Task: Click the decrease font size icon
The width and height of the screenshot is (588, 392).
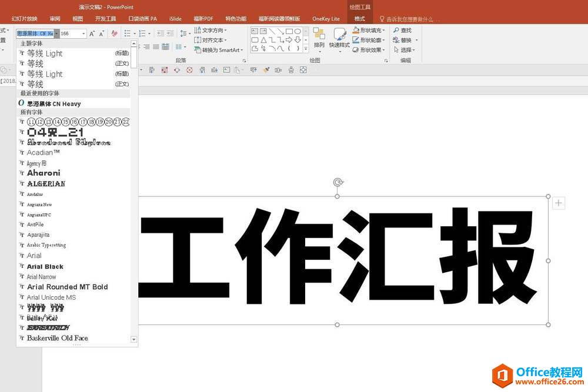Action: pyautogui.click(x=102, y=33)
